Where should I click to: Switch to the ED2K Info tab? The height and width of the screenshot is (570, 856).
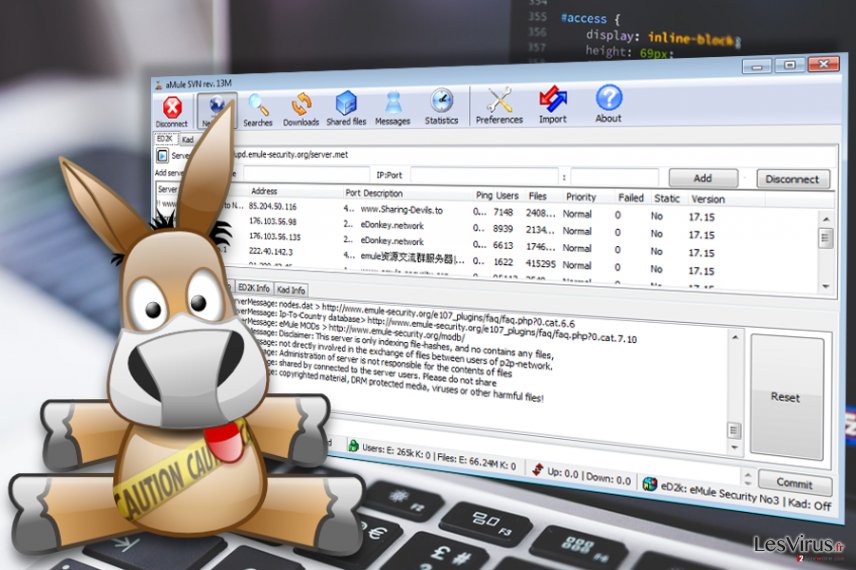point(254,288)
